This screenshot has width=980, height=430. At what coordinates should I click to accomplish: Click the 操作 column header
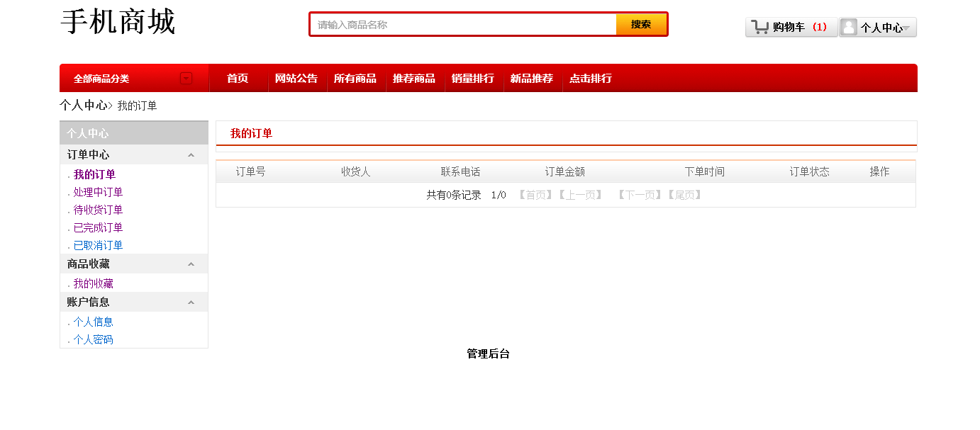coord(879,172)
